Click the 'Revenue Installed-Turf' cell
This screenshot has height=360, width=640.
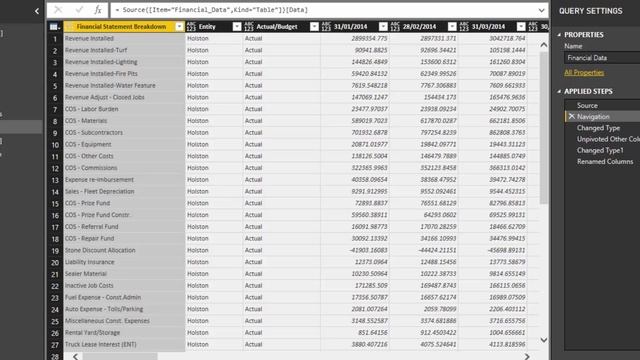tap(124, 50)
